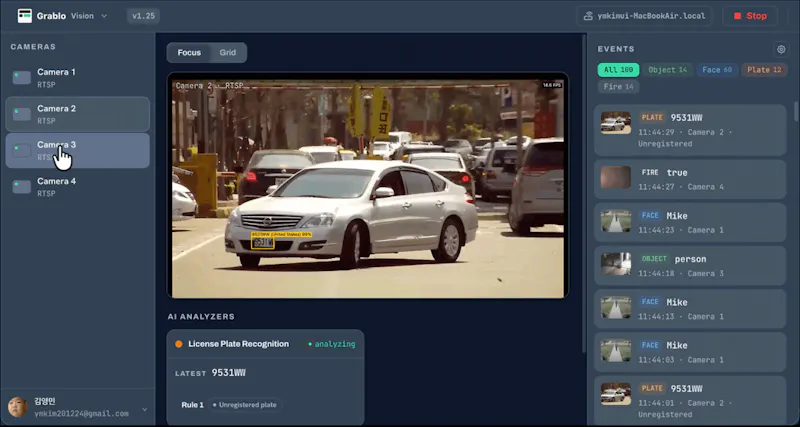Screen dimensions: 800x427
Task: Expand the user account menu chevron
Action: pyautogui.click(x=144, y=409)
